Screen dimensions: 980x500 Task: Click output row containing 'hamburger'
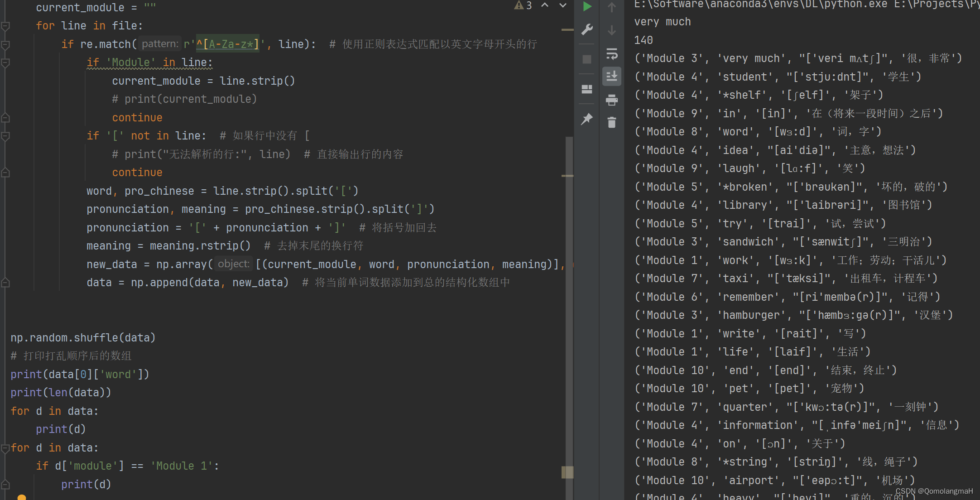point(793,315)
